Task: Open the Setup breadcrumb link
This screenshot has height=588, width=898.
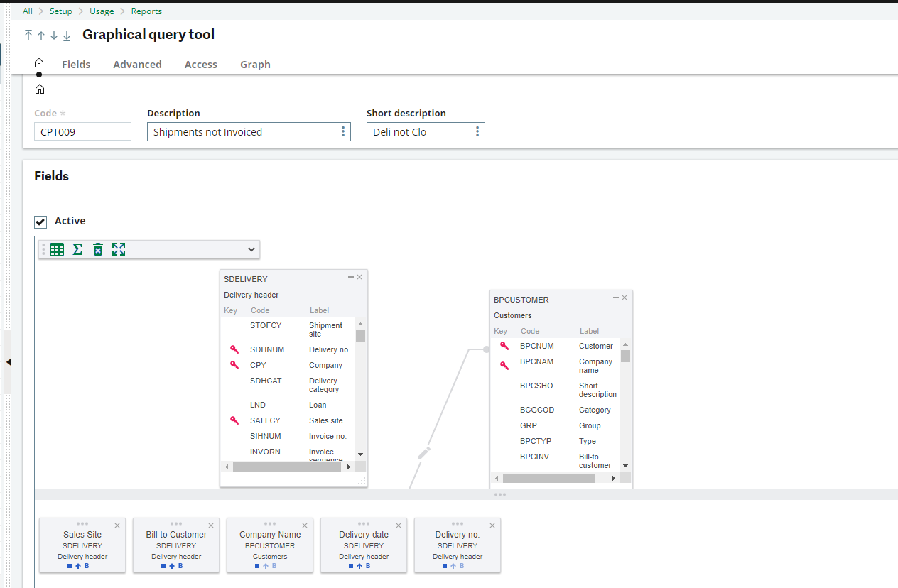Action: 61,11
